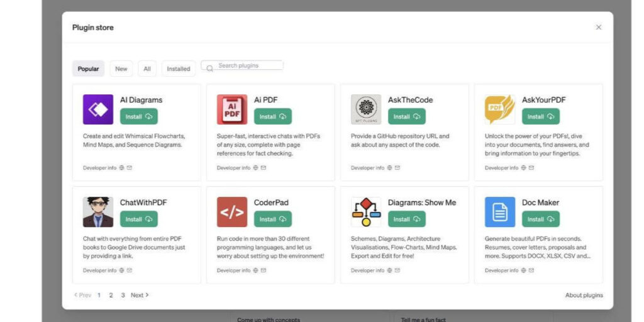Click Developer info label under CoderPad

click(233, 270)
